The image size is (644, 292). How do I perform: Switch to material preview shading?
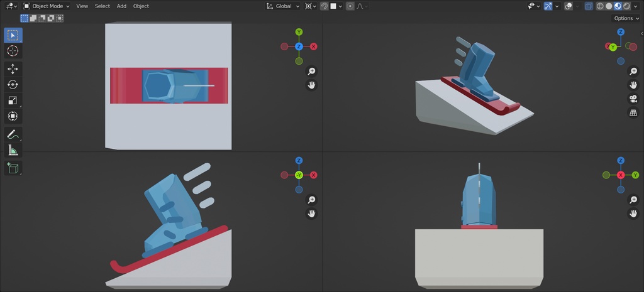point(618,6)
